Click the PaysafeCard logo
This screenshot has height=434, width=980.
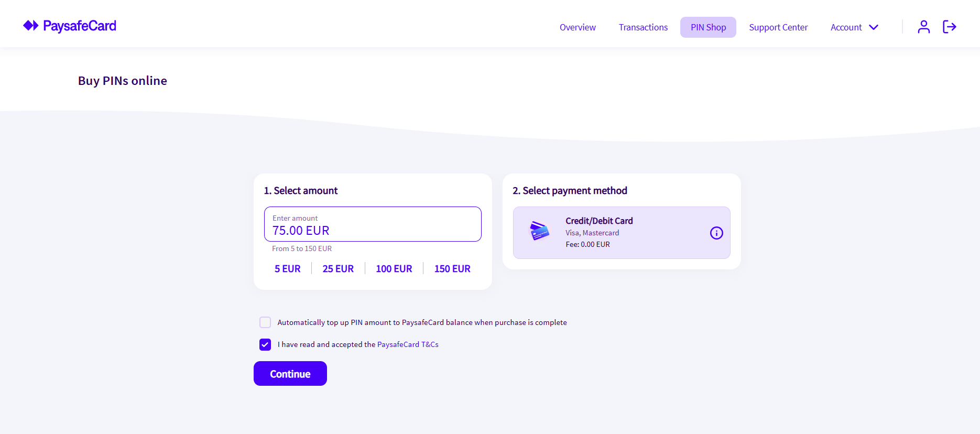70,26
